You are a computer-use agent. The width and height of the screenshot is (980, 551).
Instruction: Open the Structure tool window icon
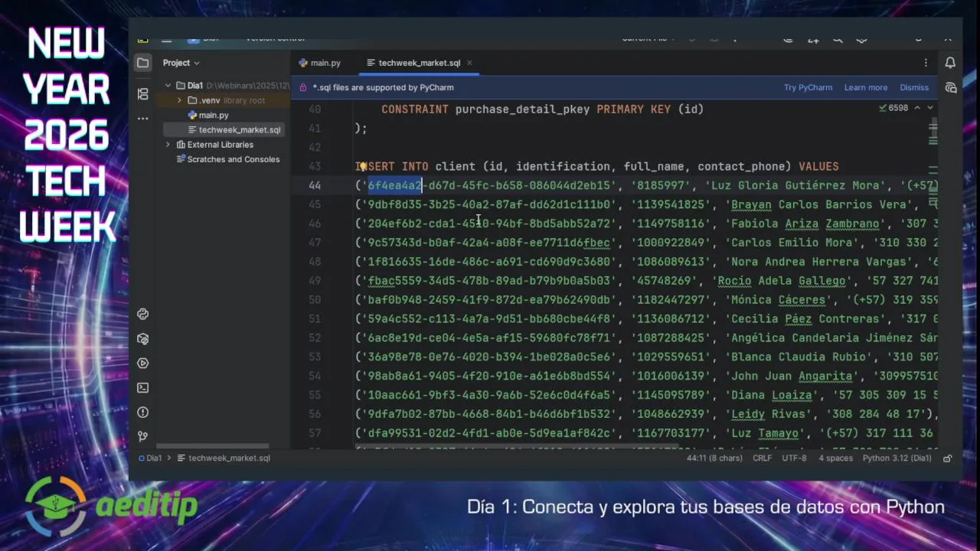click(x=142, y=93)
